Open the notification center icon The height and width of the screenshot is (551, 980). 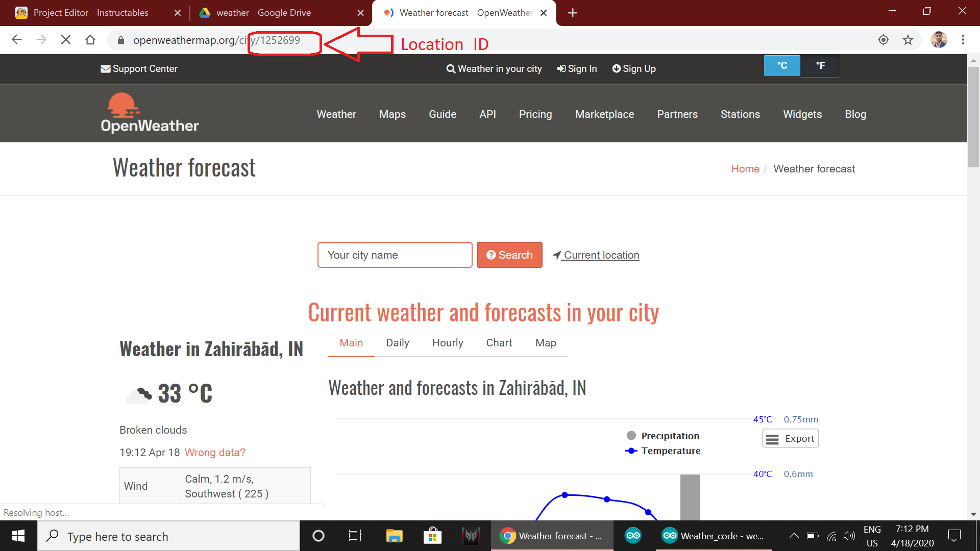point(954,536)
